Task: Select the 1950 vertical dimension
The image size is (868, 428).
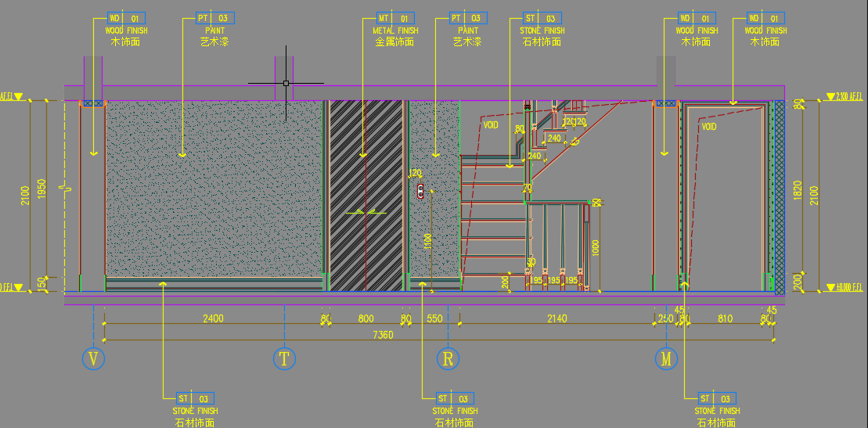Action: tap(41, 189)
